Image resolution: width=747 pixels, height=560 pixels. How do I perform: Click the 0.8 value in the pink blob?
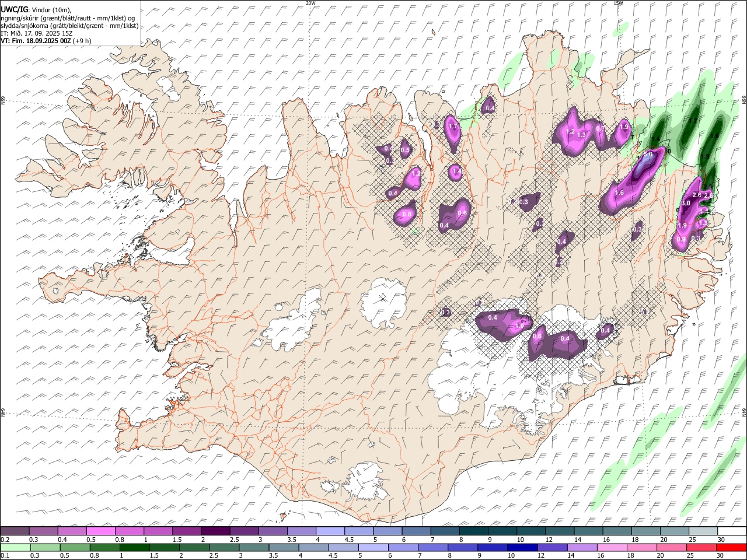(x=407, y=214)
